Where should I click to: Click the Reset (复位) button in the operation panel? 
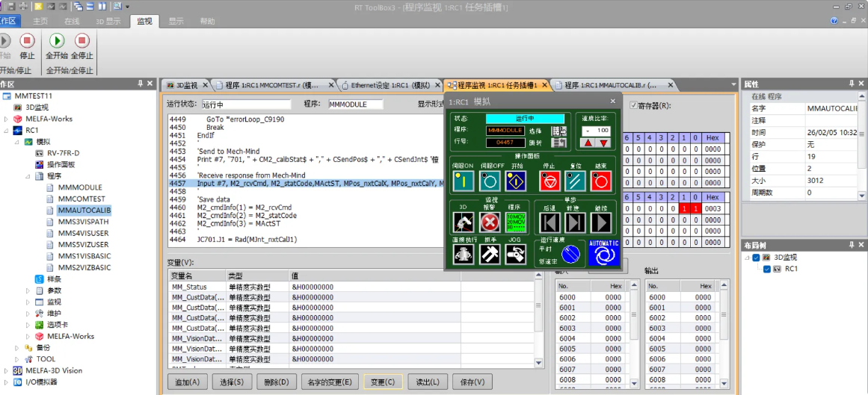point(575,181)
